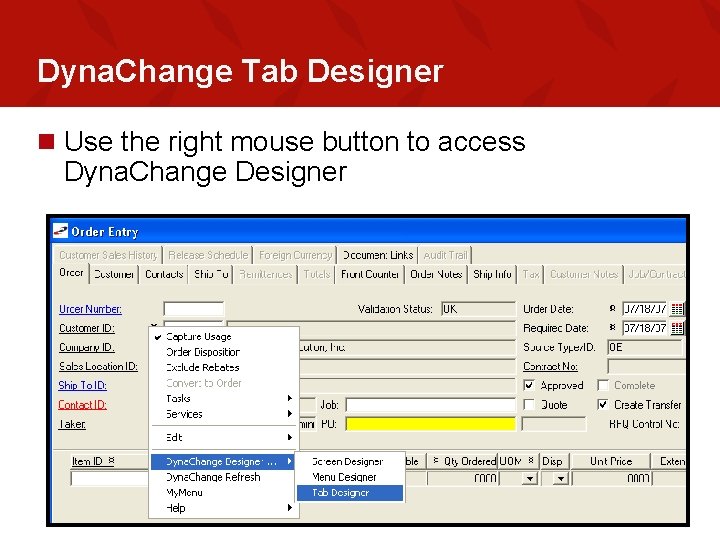Click the Ship To ID link
Screen dimensions: 720x540
pyautogui.click(x=83, y=385)
